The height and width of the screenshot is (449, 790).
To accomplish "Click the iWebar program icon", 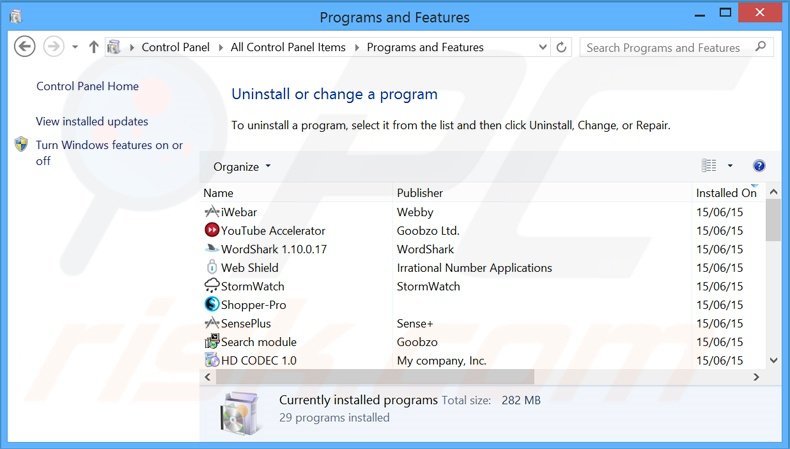I will (x=212, y=212).
